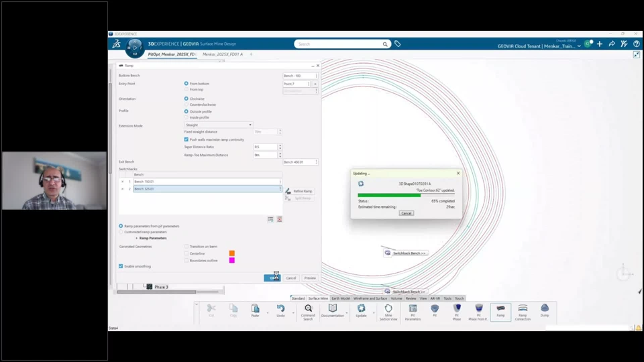Select Outside profile option
This screenshot has width=644, height=362.
tap(186, 112)
